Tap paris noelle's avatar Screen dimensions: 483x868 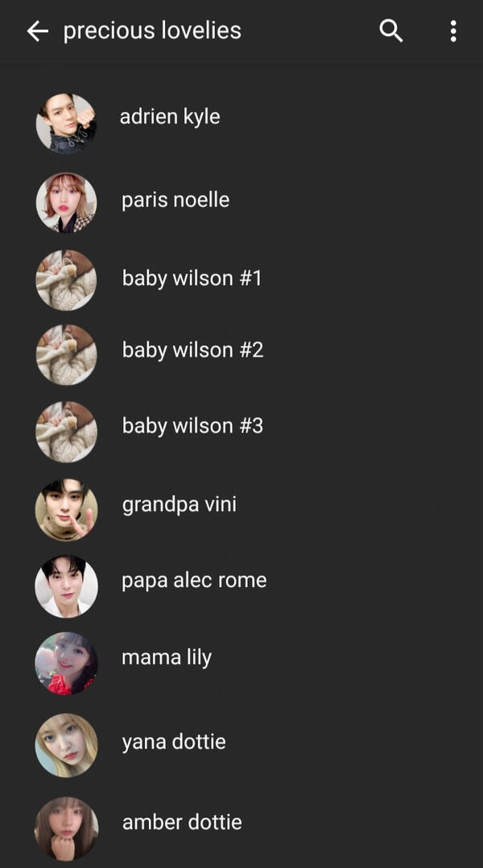tap(66, 202)
